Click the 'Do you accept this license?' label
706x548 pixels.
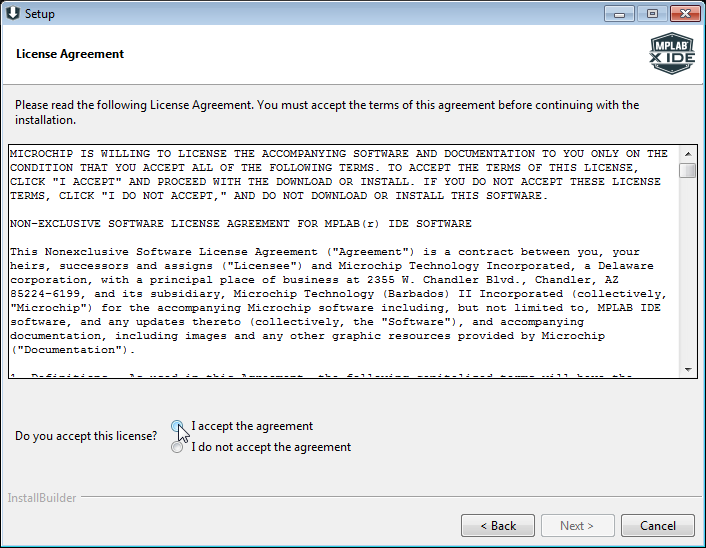pyautogui.click(x=86, y=437)
